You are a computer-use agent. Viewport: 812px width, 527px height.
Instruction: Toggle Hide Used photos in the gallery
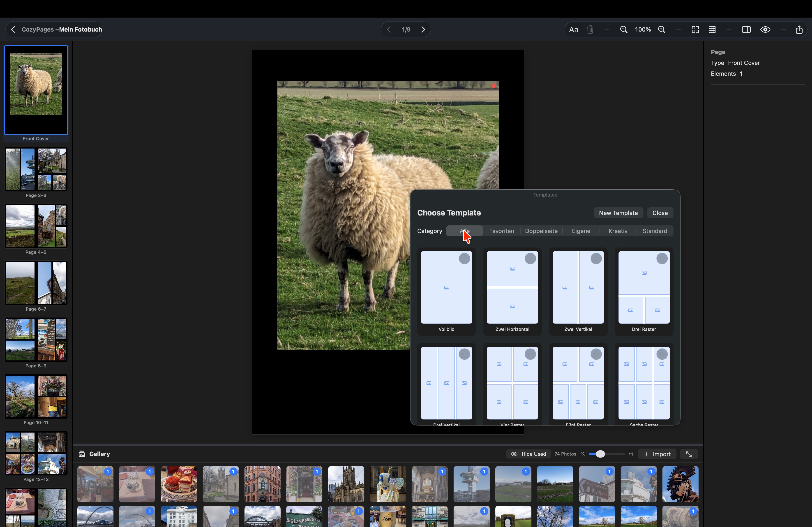[x=528, y=454]
